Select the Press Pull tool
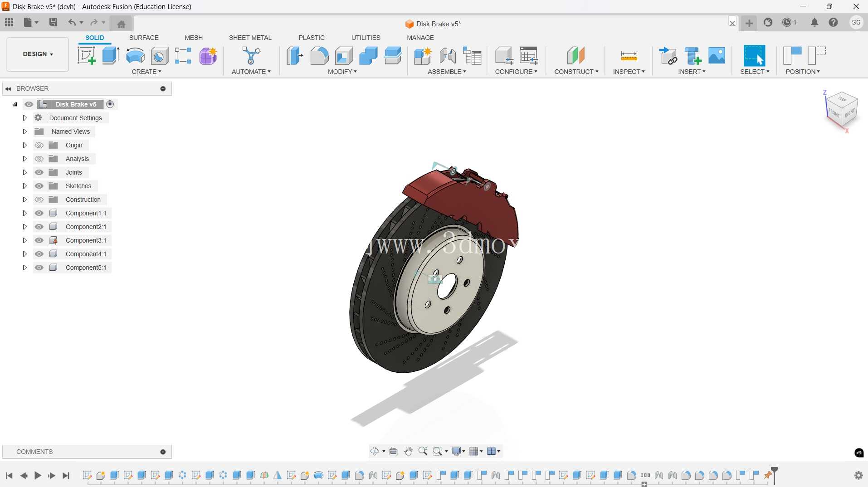This screenshot has height=487, width=868. pos(295,56)
